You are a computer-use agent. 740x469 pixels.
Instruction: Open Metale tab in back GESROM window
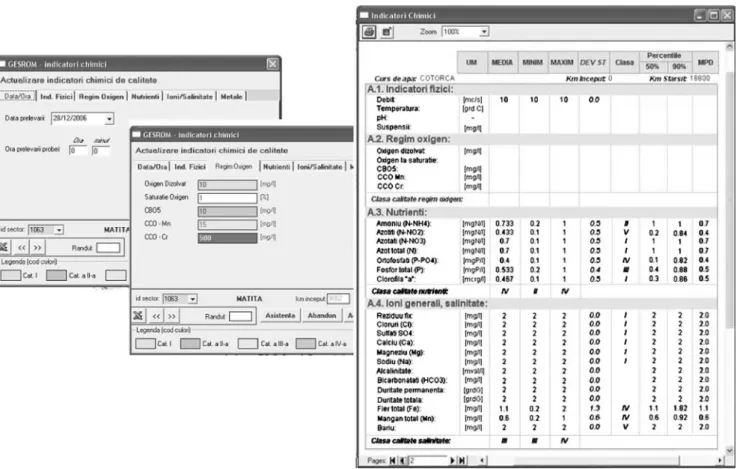(x=231, y=96)
